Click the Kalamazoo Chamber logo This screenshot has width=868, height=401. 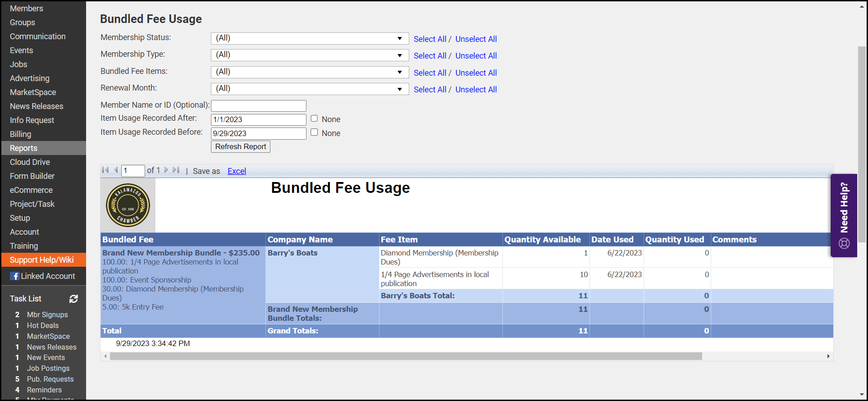[x=128, y=205]
